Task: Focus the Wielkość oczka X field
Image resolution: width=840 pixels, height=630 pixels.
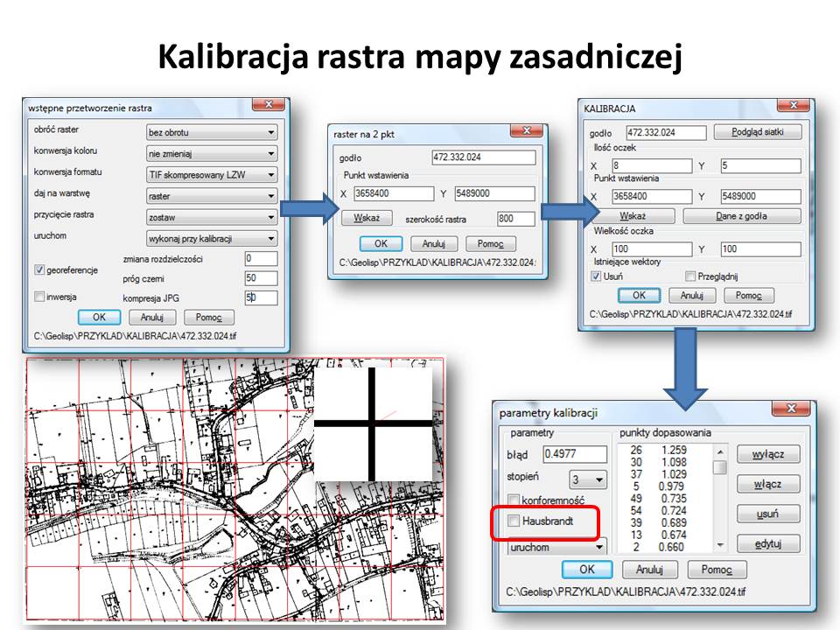Action: tap(652, 249)
